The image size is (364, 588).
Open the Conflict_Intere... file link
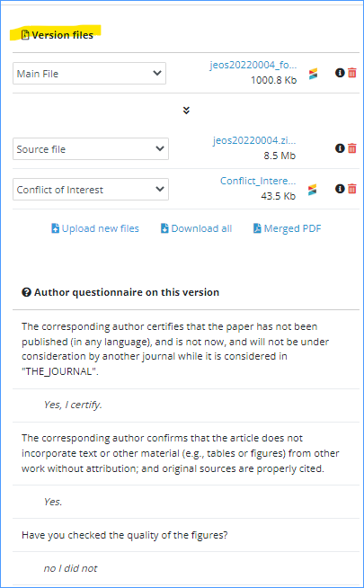click(258, 181)
